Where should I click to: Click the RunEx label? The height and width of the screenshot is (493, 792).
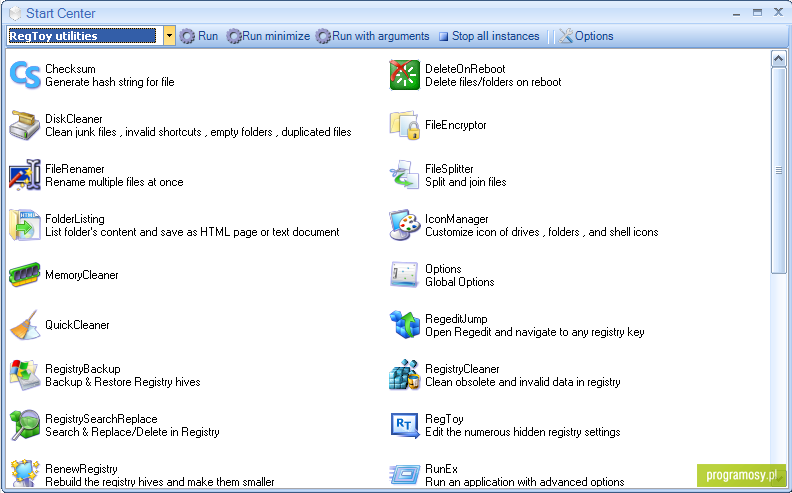coord(441,469)
